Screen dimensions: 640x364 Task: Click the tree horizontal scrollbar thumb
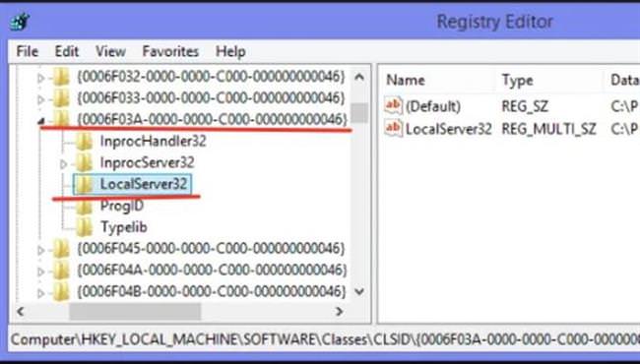[135, 312]
